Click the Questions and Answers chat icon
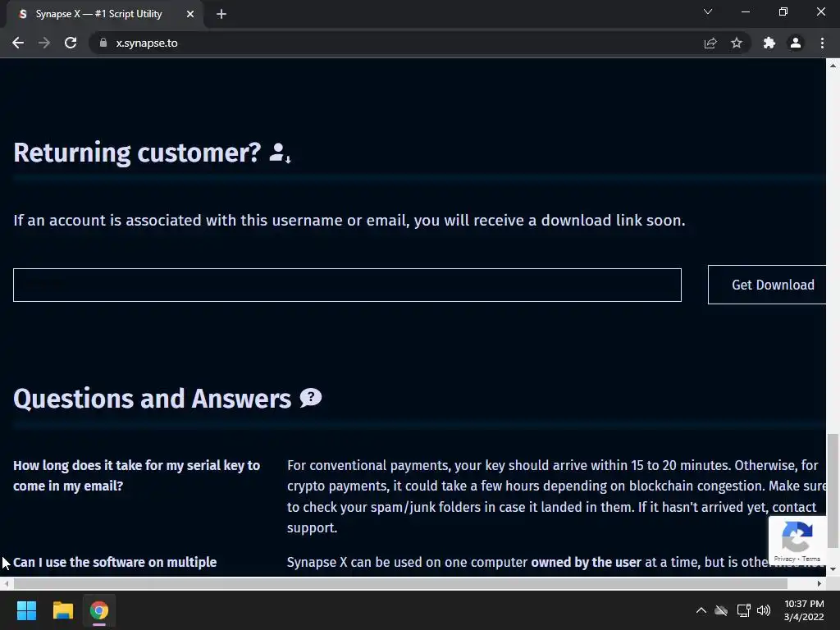 click(311, 398)
